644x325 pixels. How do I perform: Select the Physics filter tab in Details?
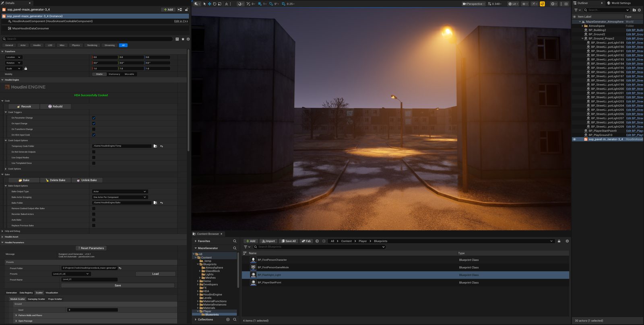click(x=76, y=45)
